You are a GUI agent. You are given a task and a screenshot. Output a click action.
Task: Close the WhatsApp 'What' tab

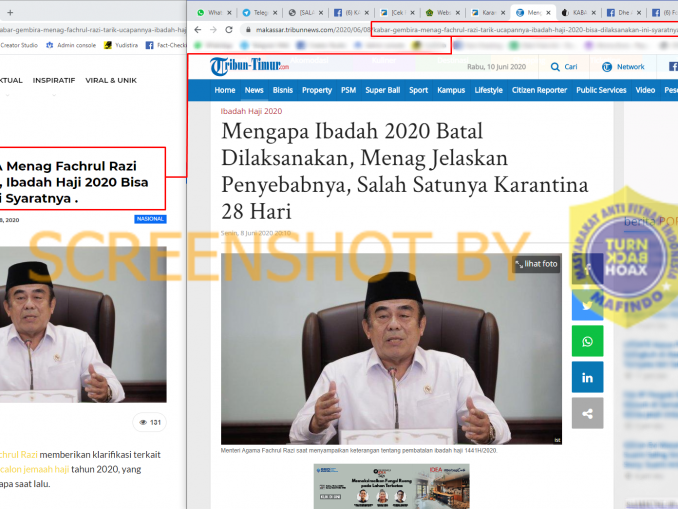coord(230,13)
